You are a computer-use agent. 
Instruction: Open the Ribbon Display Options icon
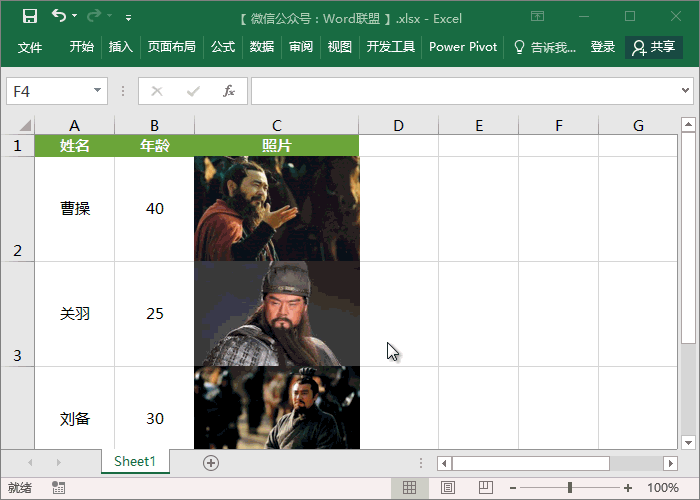coord(537,17)
